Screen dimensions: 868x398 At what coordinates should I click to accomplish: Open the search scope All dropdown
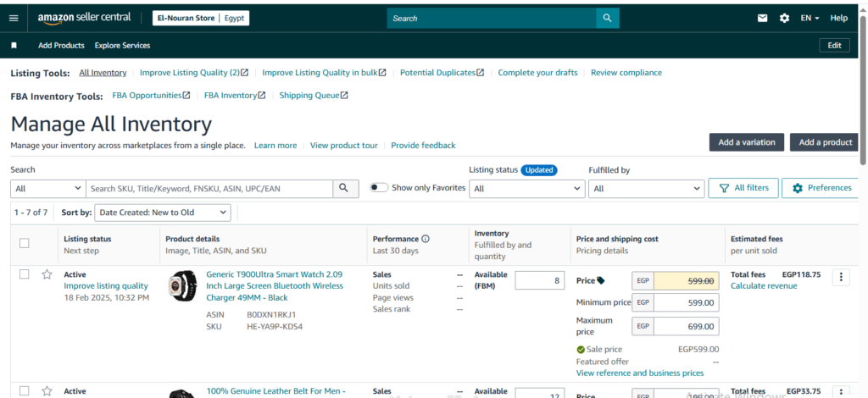48,189
